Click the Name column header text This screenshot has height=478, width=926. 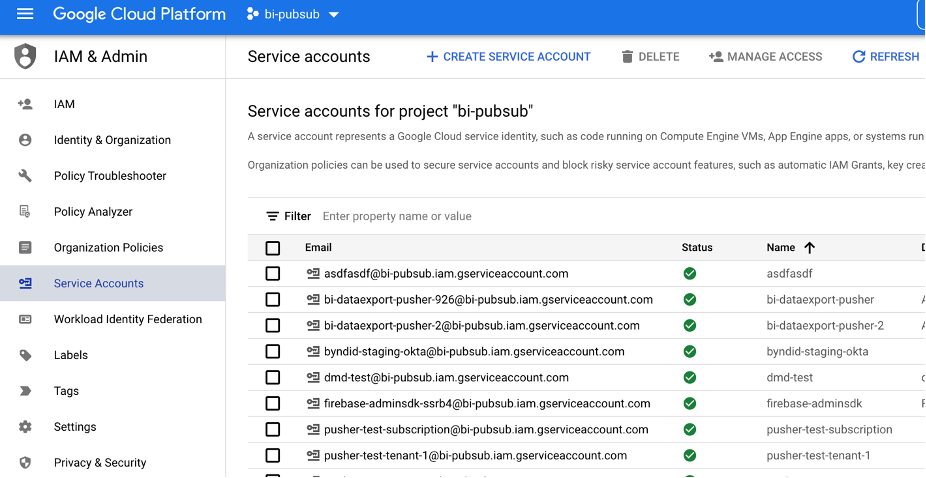[x=781, y=248]
